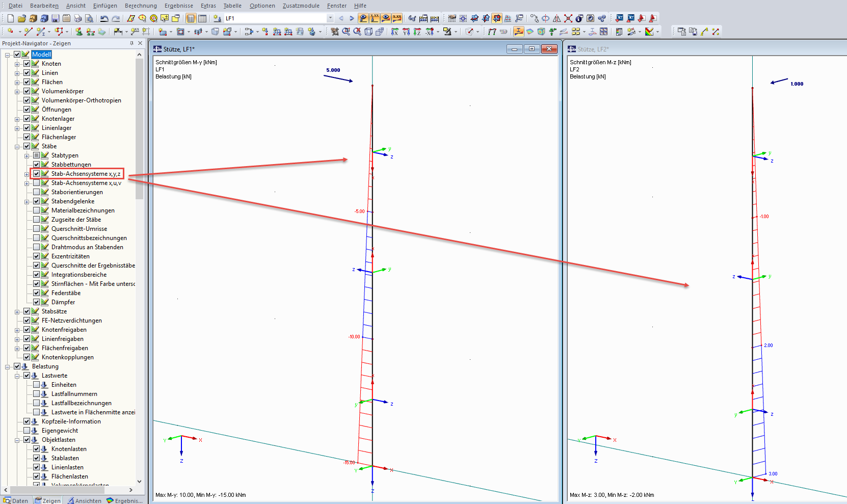The image size is (847, 504).
Task: Switch to the Daten navigator tab
Action: click(x=16, y=500)
